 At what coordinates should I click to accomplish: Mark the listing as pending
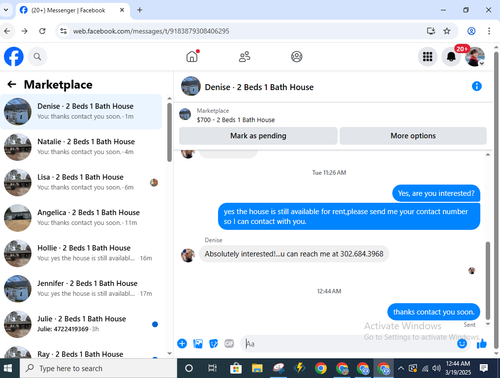258,136
